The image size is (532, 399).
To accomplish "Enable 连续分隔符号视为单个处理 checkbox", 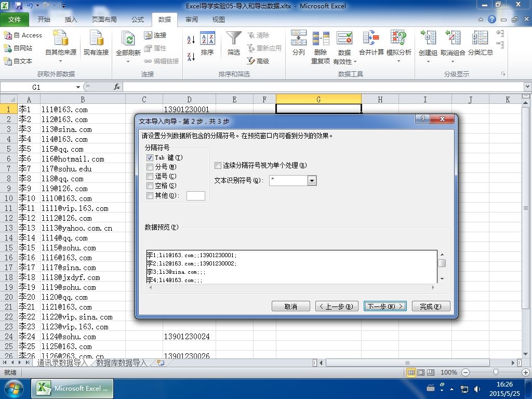I will (x=218, y=165).
